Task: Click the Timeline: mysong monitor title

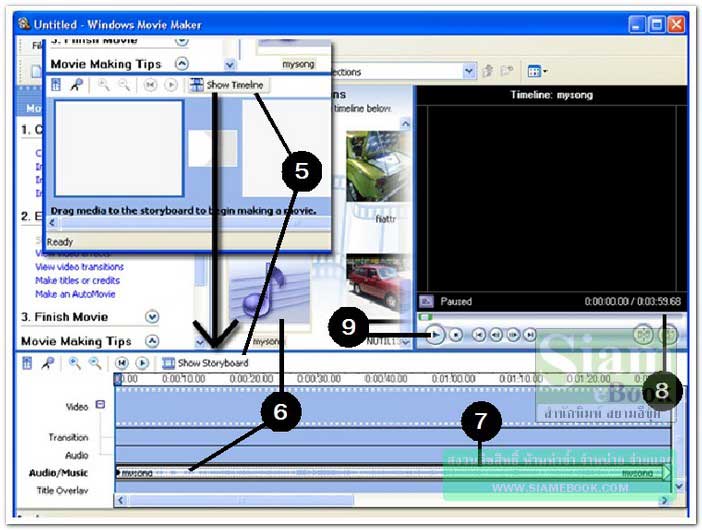Action: click(x=552, y=95)
